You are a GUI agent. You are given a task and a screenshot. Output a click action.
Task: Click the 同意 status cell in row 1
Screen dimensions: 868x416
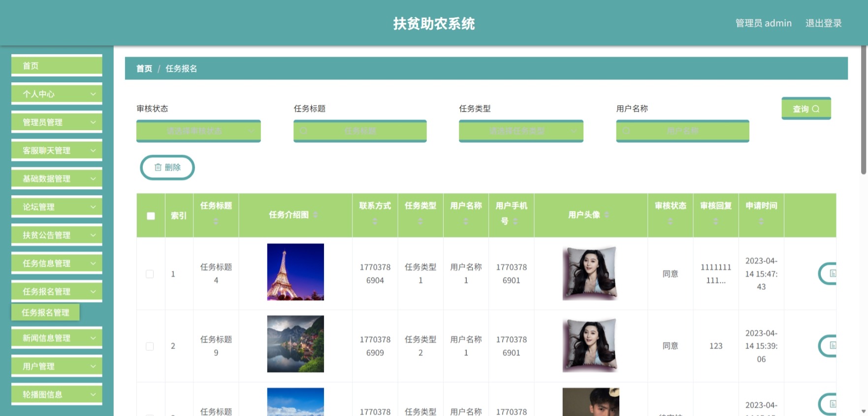pyautogui.click(x=670, y=274)
